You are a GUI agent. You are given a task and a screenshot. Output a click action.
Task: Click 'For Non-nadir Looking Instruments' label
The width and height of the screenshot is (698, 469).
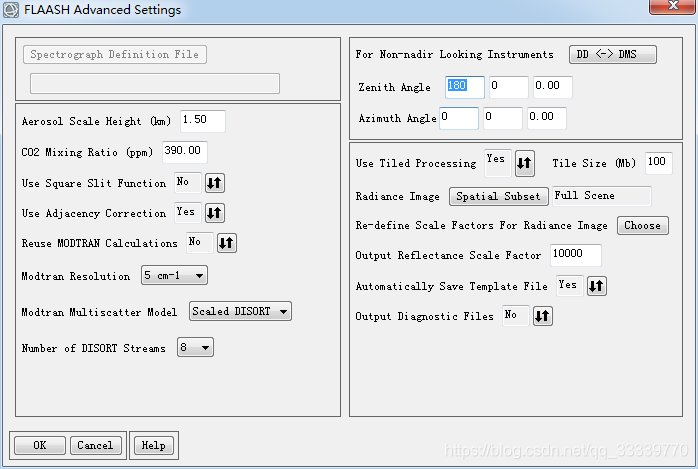[x=455, y=54]
